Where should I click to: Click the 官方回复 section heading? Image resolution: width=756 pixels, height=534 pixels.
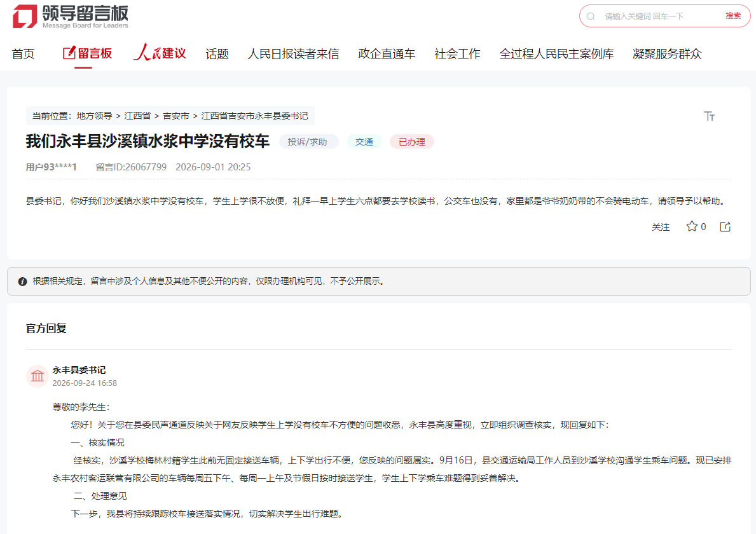tap(46, 329)
